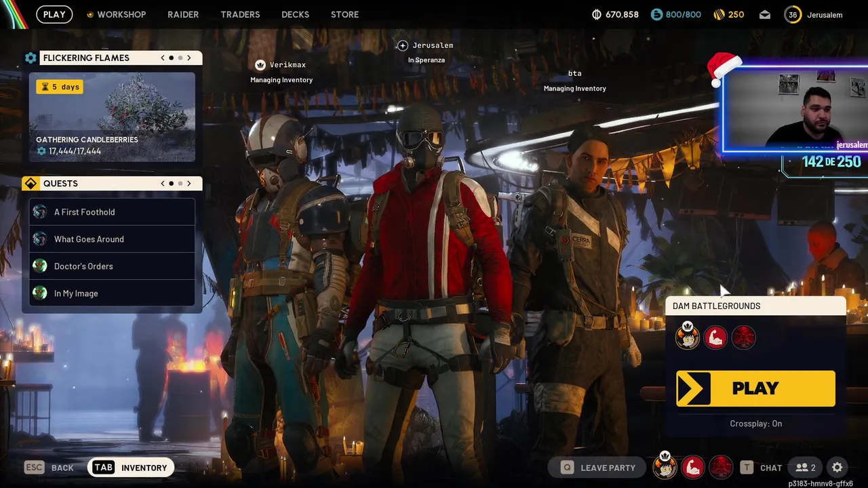Click the LEAVE PARTY button
This screenshot has width=868, height=488.
(599, 468)
